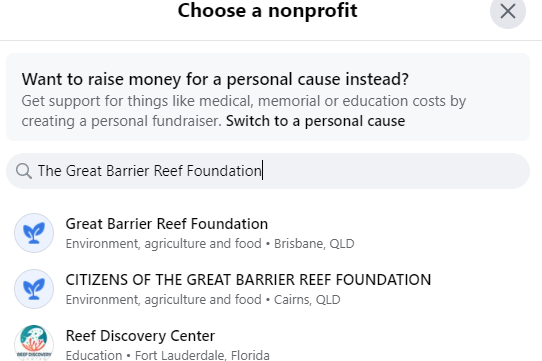
Task: Select CITIZENS OF THE GREAT BARRIER REEF FOUNDATION
Action: click(x=268, y=289)
